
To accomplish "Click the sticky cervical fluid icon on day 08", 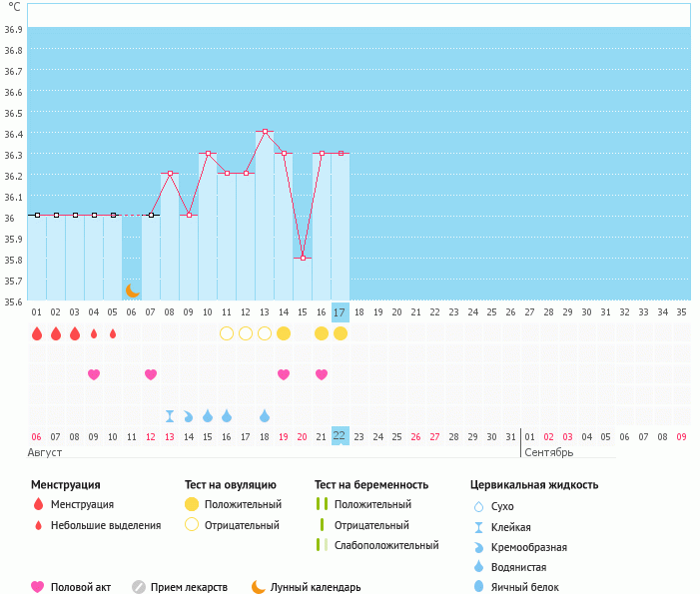I will 170,415.
